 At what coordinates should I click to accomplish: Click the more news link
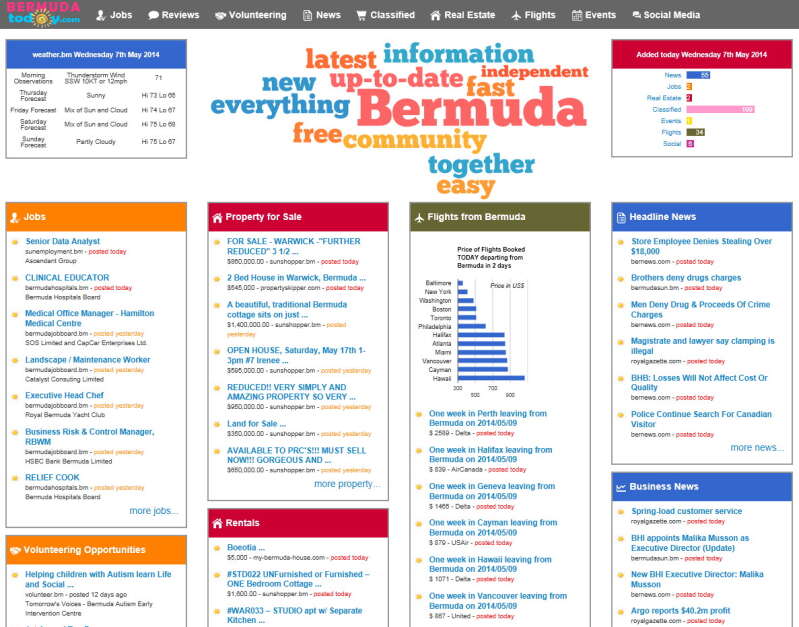[x=757, y=448]
